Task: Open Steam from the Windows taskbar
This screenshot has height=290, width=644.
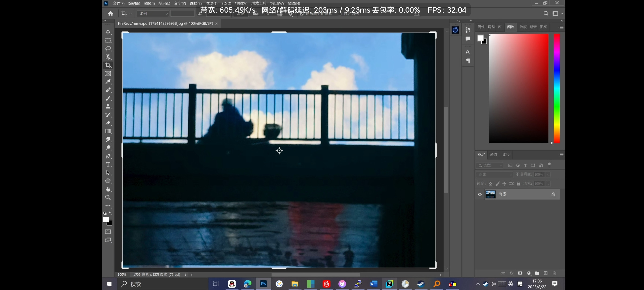Action: point(421,284)
